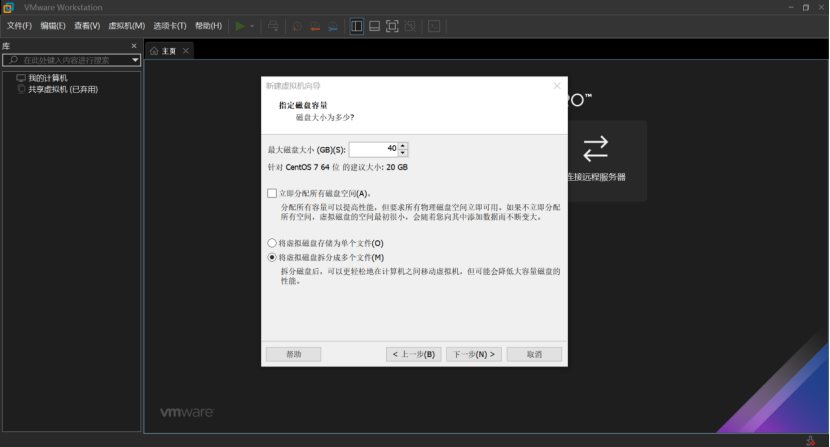Click the maximum disk size input field
The image size is (830, 447).
tap(373, 149)
